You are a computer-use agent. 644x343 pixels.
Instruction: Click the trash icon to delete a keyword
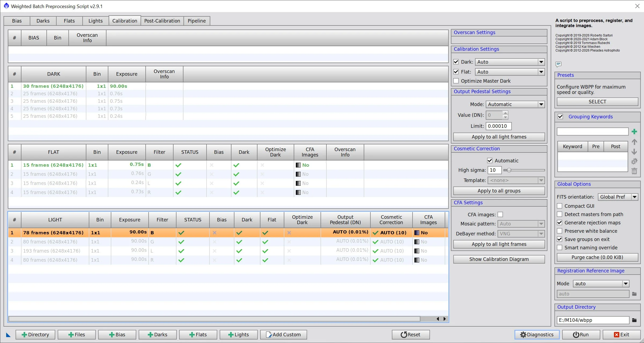coord(634,171)
